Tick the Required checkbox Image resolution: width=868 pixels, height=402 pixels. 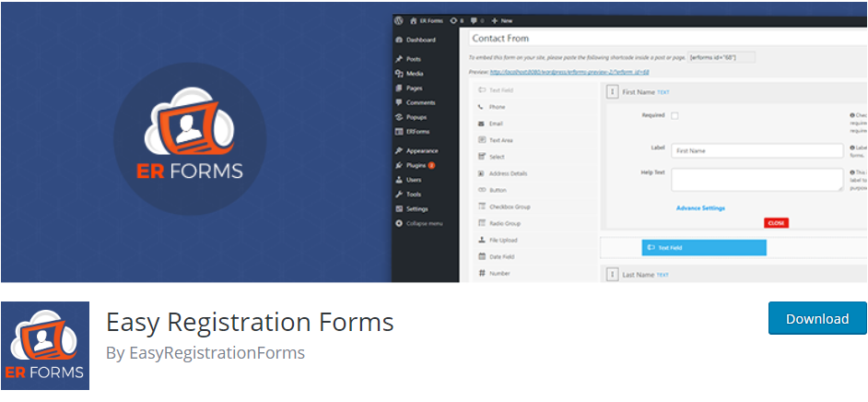[674, 116]
